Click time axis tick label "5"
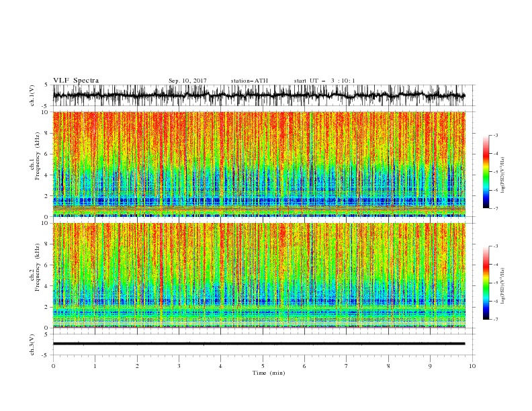532x411 pixels. coord(263,366)
